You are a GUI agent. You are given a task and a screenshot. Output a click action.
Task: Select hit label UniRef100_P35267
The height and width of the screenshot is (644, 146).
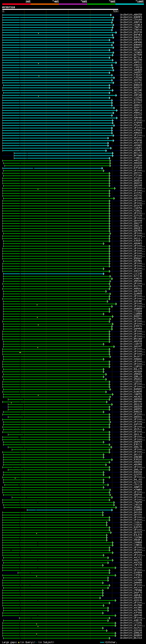point(131,75)
